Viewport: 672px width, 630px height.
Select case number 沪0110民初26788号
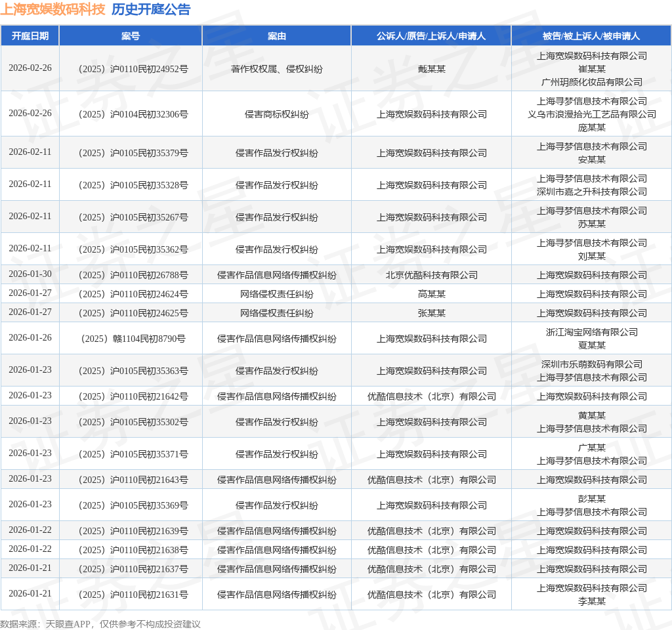[149, 275]
